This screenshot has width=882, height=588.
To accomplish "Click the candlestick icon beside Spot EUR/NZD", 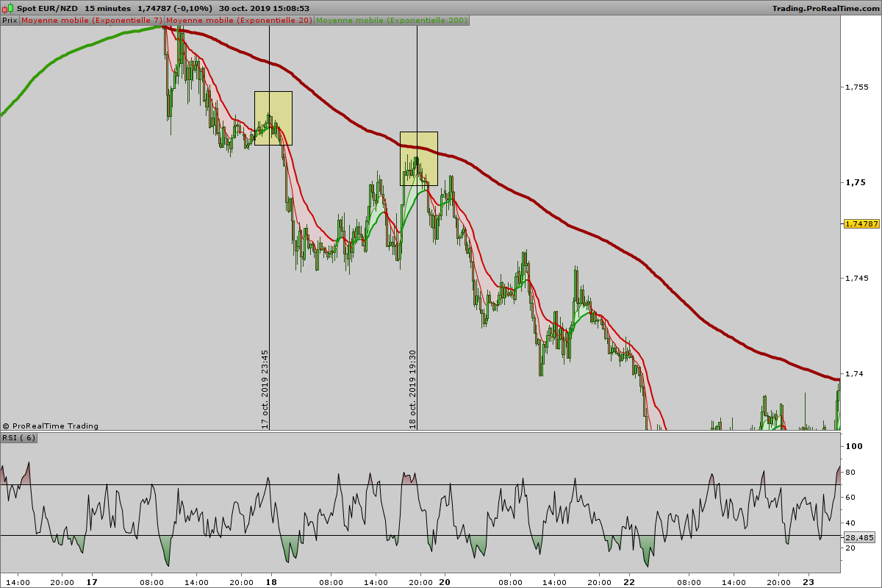I will [8, 7].
